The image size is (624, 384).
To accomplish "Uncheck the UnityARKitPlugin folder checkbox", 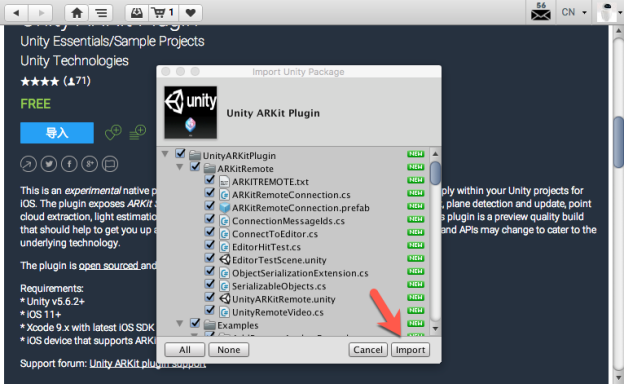I will (x=180, y=153).
